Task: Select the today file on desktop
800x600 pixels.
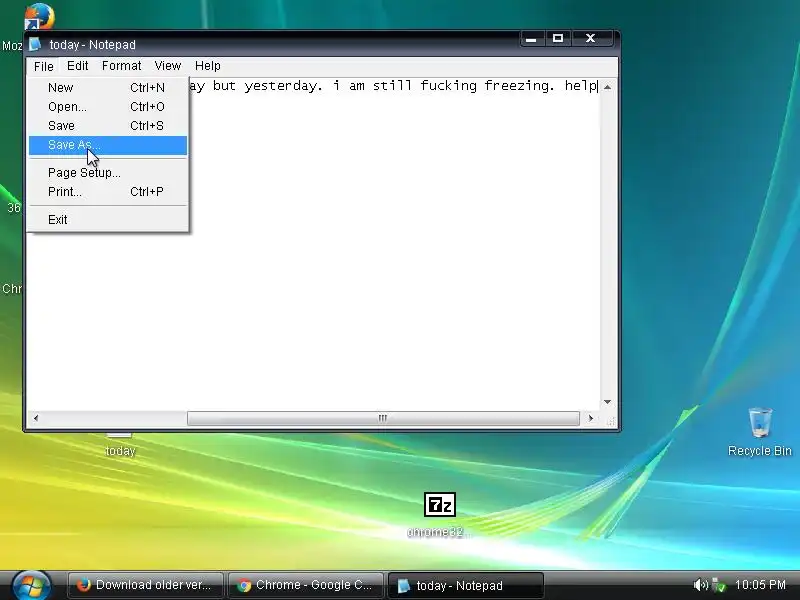Action: pos(120,444)
